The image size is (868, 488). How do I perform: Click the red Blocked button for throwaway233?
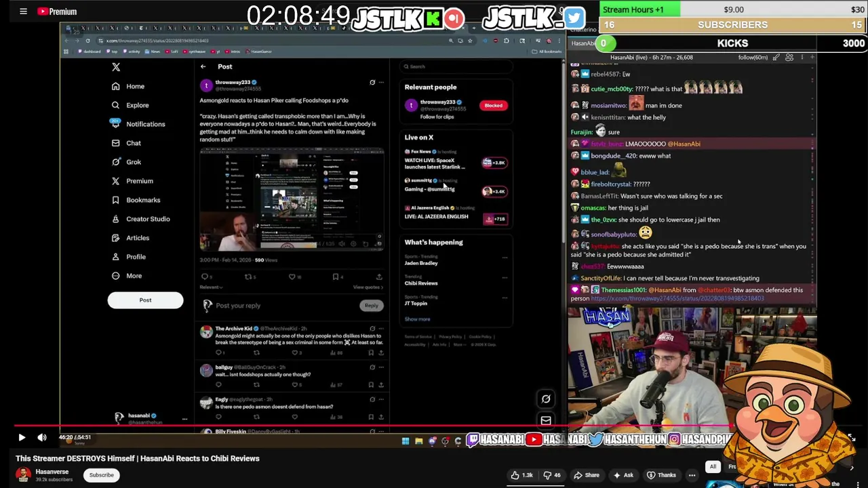click(494, 105)
